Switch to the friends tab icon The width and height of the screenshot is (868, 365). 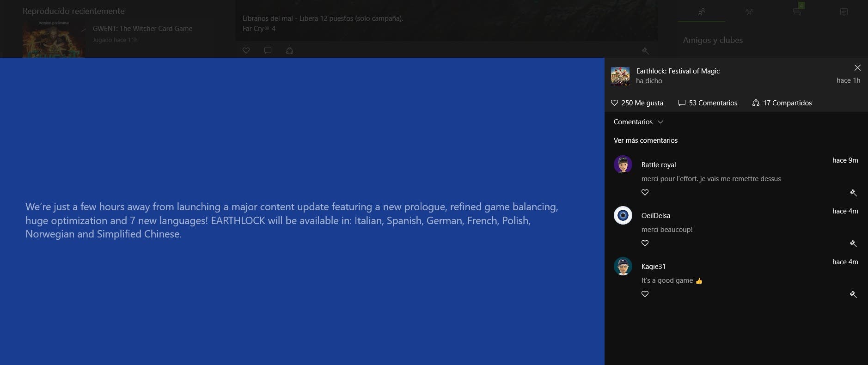701,12
